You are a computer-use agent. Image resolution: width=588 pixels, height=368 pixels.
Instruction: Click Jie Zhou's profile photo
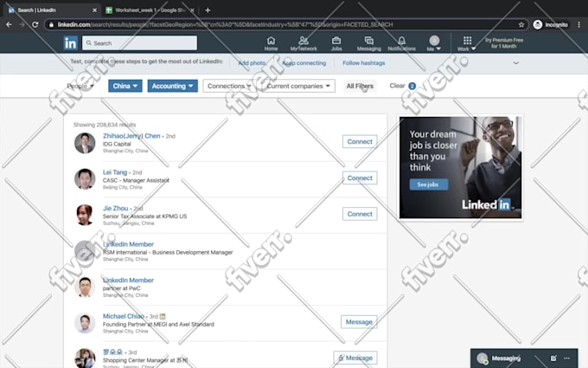point(85,215)
